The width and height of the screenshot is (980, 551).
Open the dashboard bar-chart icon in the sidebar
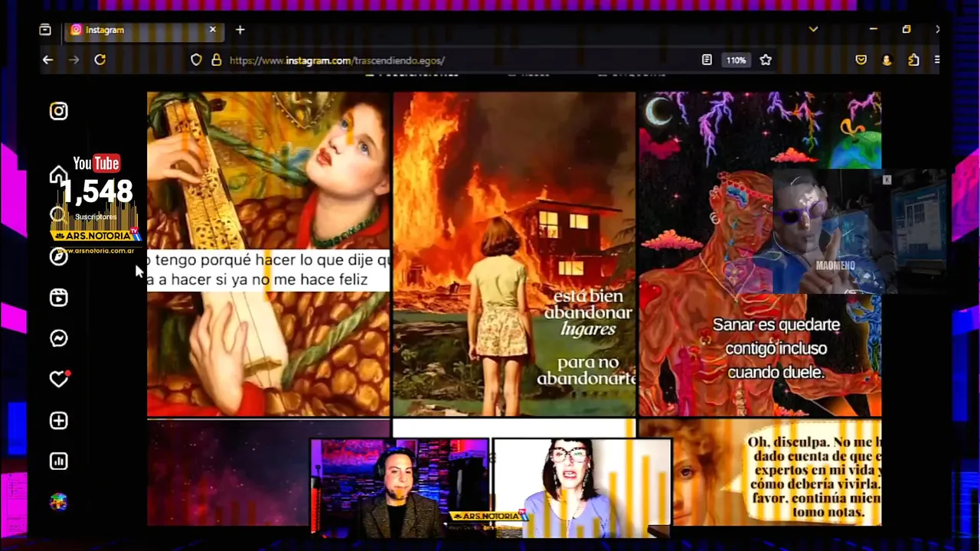59,461
